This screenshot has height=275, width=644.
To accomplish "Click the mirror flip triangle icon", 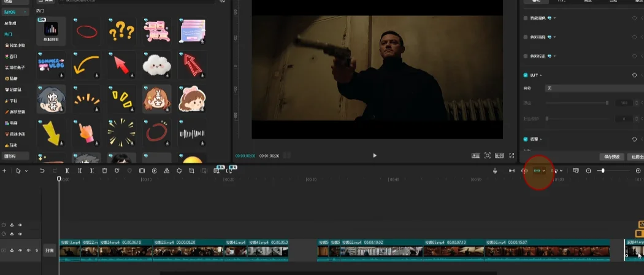I will pyautogui.click(x=167, y=171).
